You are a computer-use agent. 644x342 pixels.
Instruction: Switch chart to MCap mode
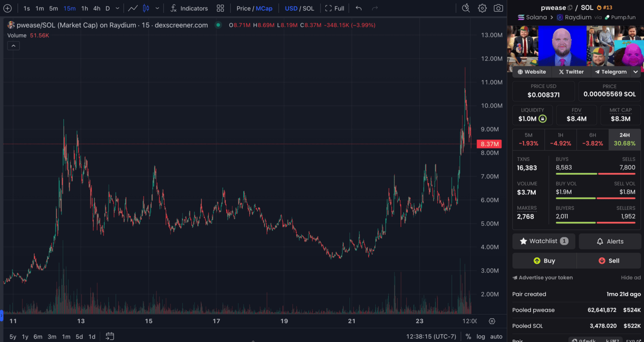[264, 8]
